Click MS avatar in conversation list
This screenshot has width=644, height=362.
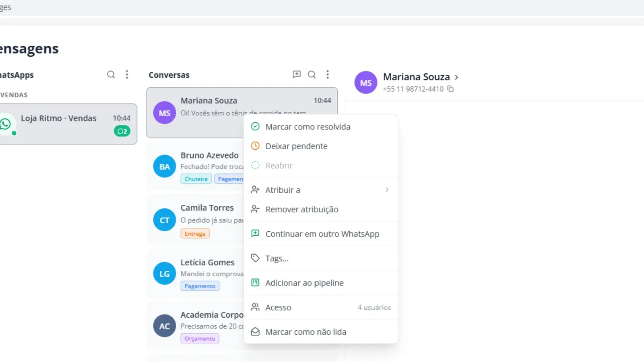point(165,113)
